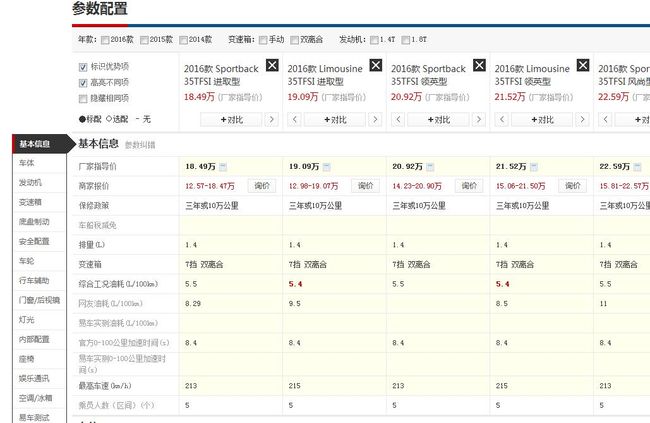Add 18.49万 Sportback 进取型 to 对比
The image size is (650, 423).
tap(232, 119)
